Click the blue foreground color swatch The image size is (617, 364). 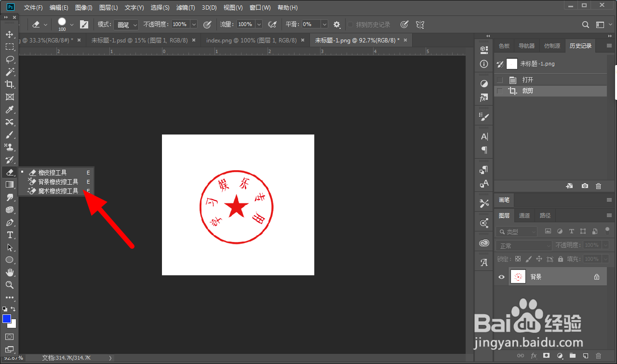7,319
